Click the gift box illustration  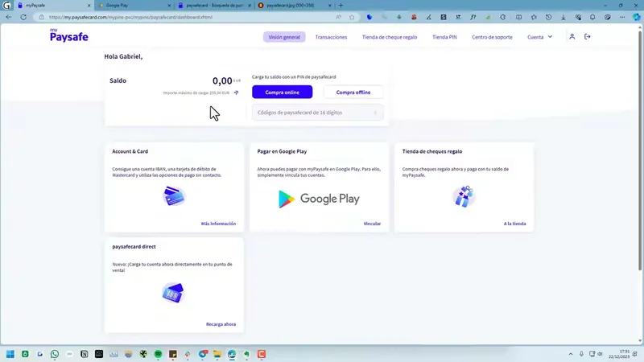point(464,196)
